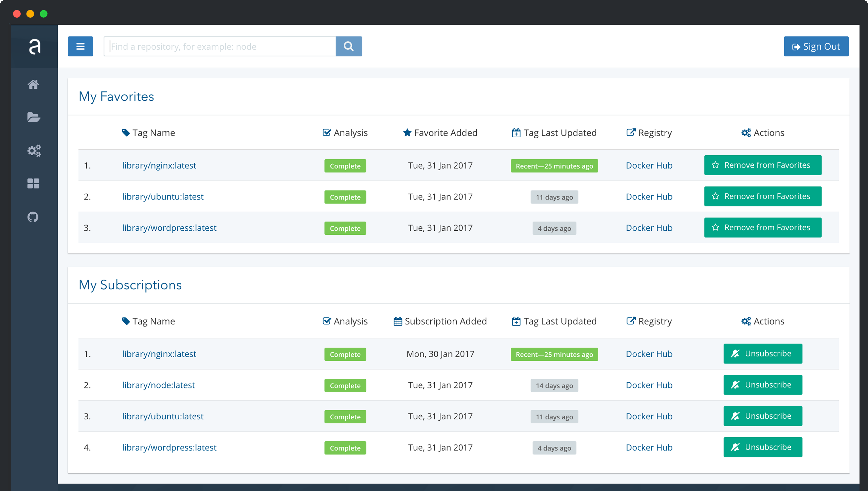Open Docker Hub link for node subscription
The image size is (868, 491).
pos(649,385)
